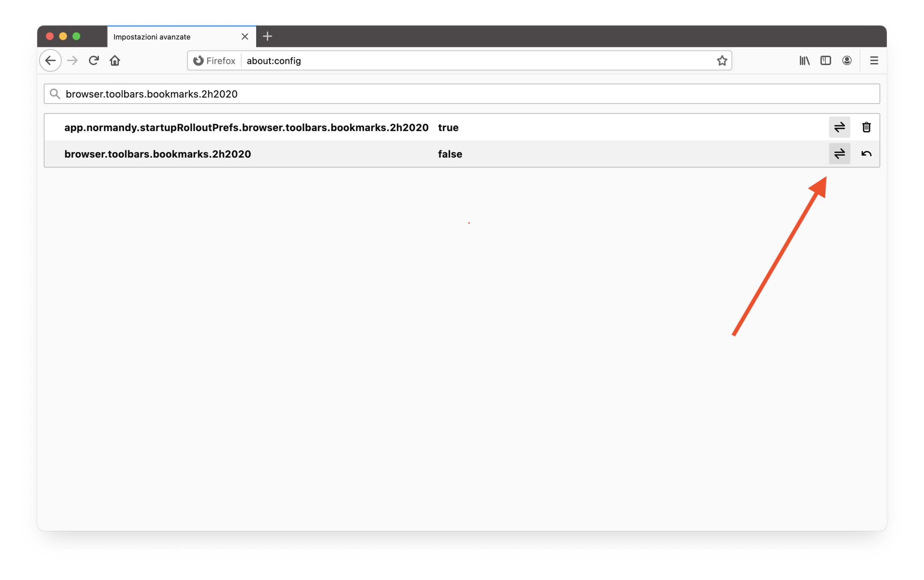
Task: Open a new tab
Action: tap(267, 37)
